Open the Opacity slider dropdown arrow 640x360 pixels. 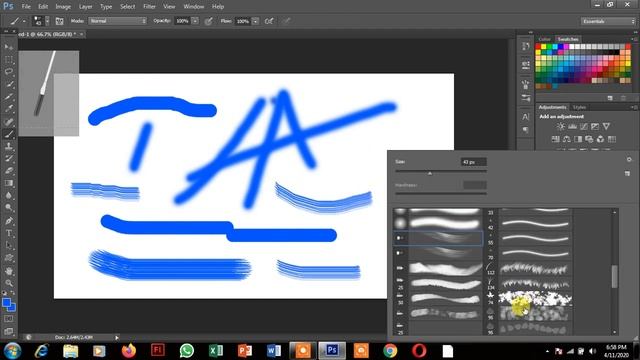click(x=195, y=21)
